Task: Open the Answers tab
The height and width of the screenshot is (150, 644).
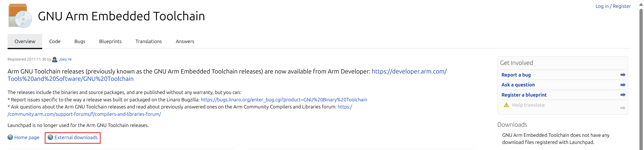Action: [185, 41]
